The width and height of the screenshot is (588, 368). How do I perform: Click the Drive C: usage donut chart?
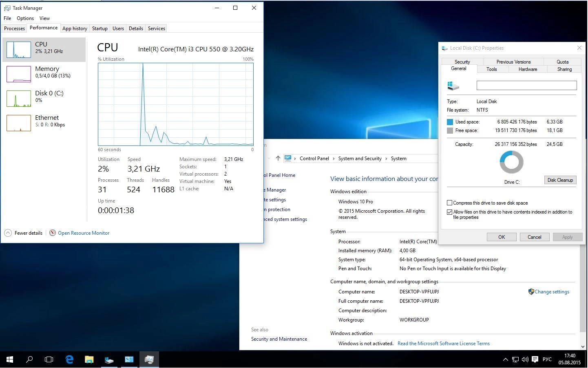pyautogui.click(x=511, y=162)
